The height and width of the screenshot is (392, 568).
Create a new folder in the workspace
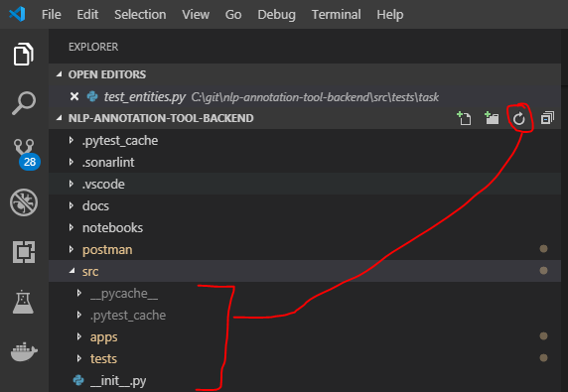tap(492, 118)
